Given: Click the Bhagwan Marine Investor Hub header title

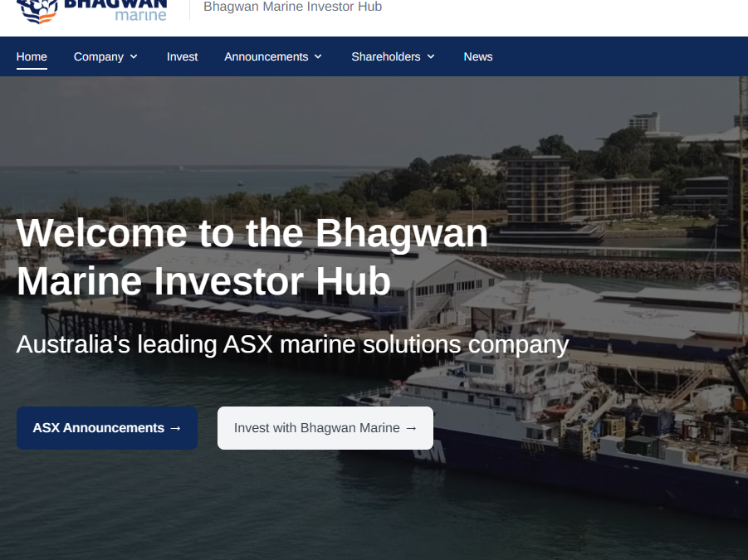Looking at the screenshot, I should [x=292, y=7].
